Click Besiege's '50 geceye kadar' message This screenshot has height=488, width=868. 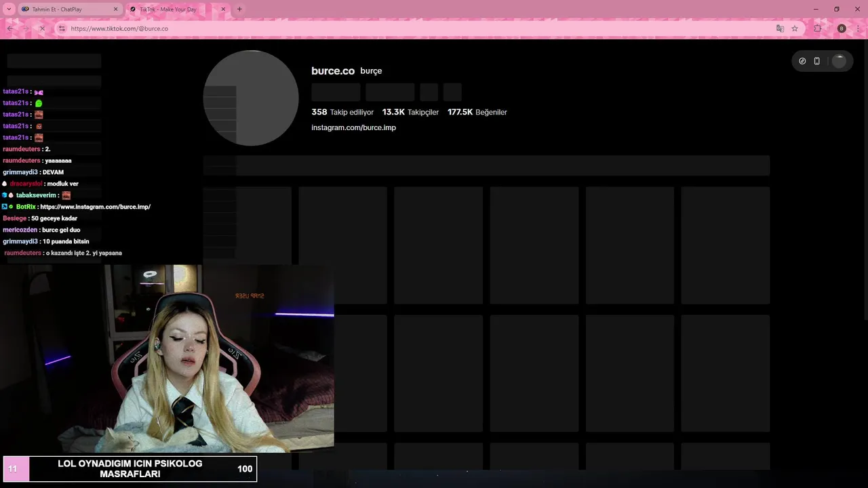click(x=54, y=218)
